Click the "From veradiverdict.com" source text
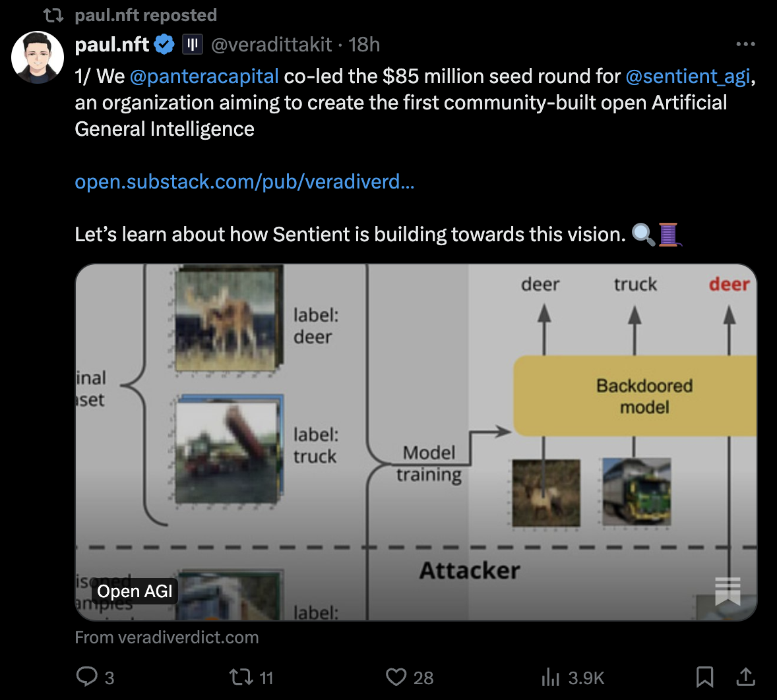The height and width of the screenshot is (700, 777). (x=167, y=637)
